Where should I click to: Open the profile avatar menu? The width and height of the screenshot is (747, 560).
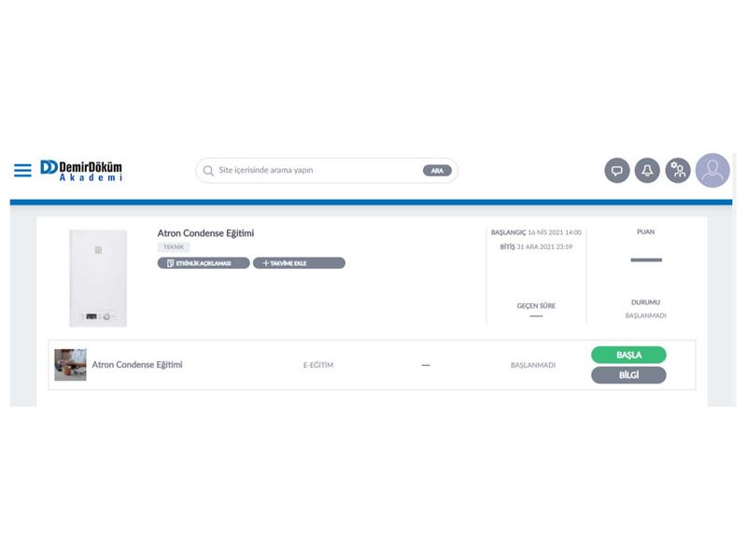[x=712, y=171]
